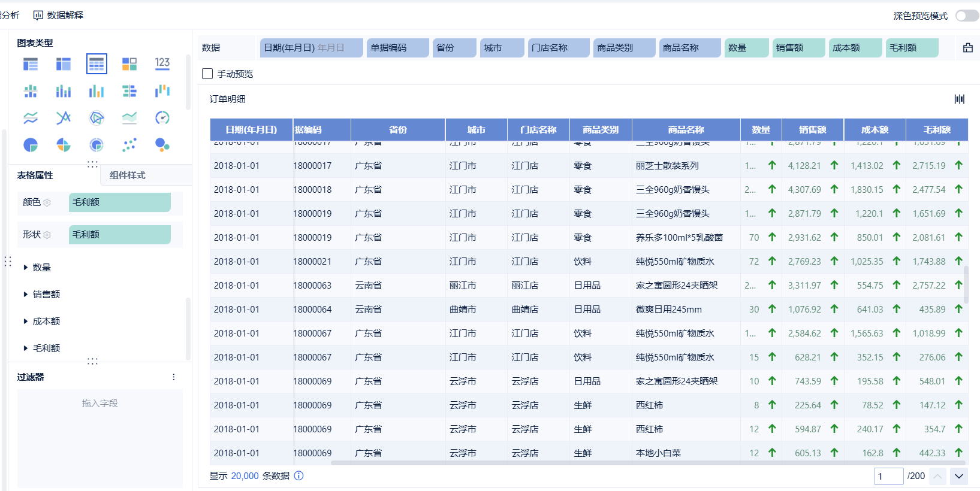Screen dimensions: 980x491
Task: Open the gear settings beside 形状
Action: point(47,235)
